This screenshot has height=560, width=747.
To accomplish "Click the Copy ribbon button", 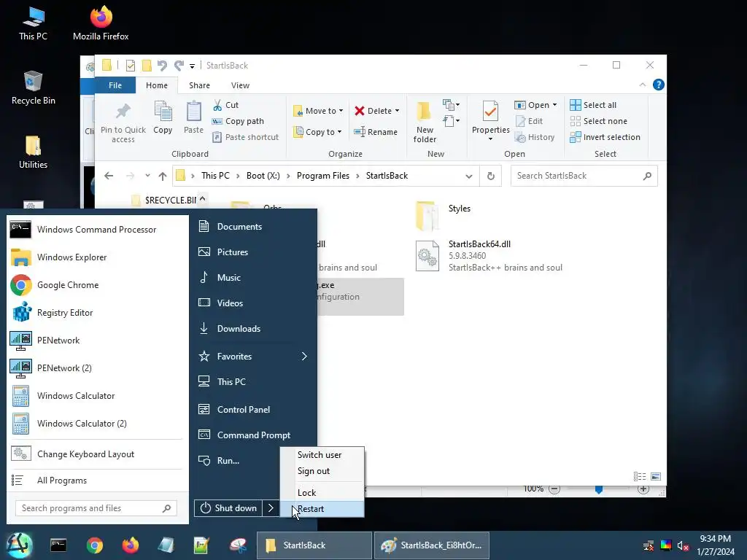I will tap(163, 118).
